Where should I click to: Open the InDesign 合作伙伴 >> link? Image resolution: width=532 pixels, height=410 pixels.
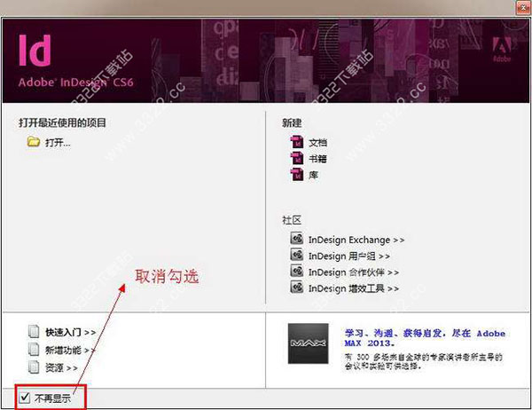pyautogui.click(x=354, y=272)
